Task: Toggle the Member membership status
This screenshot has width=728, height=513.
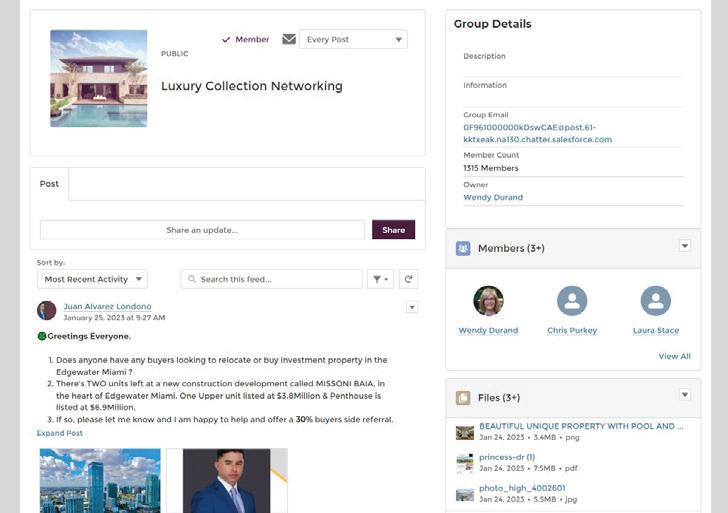Action: [245, 40]
